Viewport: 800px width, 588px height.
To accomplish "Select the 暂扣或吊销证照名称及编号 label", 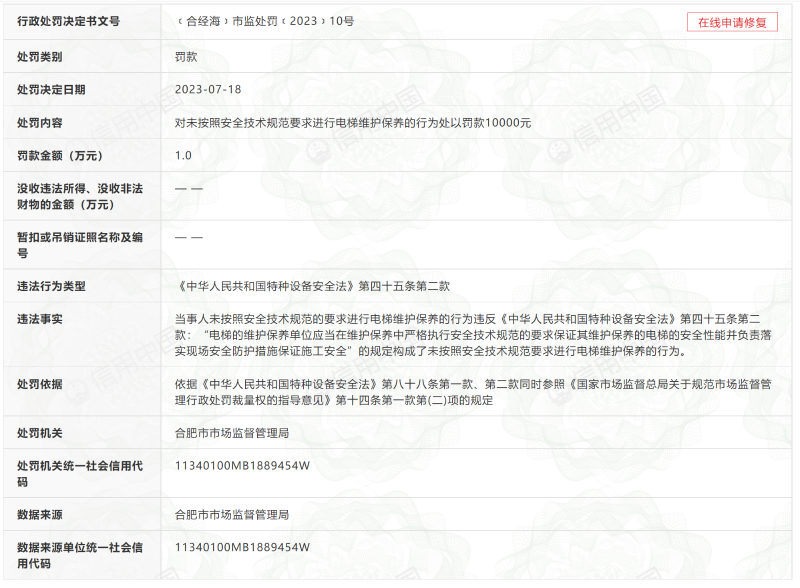I will click(80, 245).
